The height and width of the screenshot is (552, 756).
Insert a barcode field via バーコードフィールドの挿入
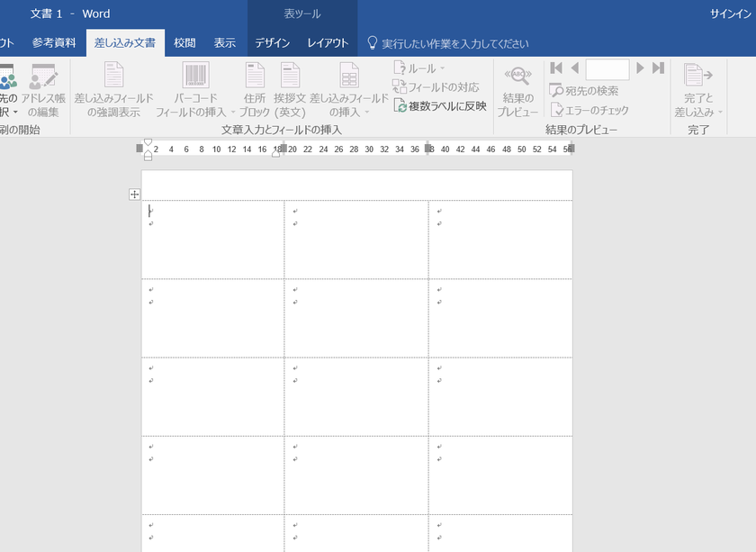click(x=195, y=91)
